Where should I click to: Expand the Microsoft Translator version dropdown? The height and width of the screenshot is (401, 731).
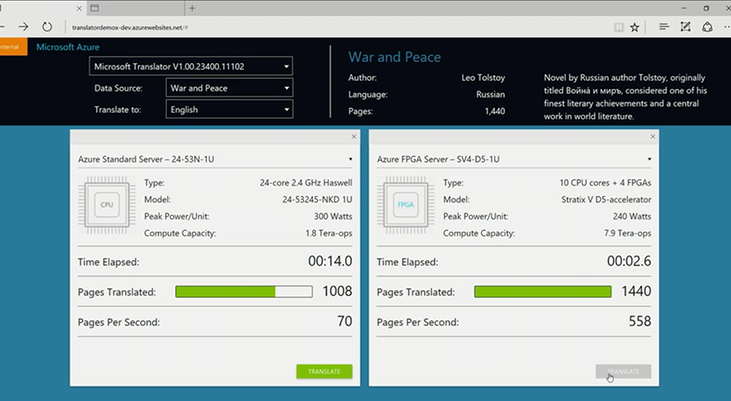pyautogui.click(x=190, y=67)
